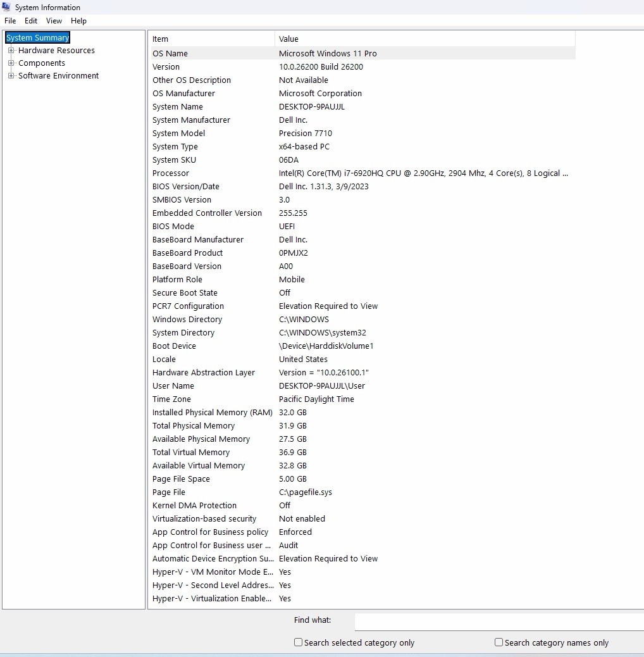The image size is (644, 657).
Task: Click the Embedded Controller Version value 255.255
Action: coord(293,213)
